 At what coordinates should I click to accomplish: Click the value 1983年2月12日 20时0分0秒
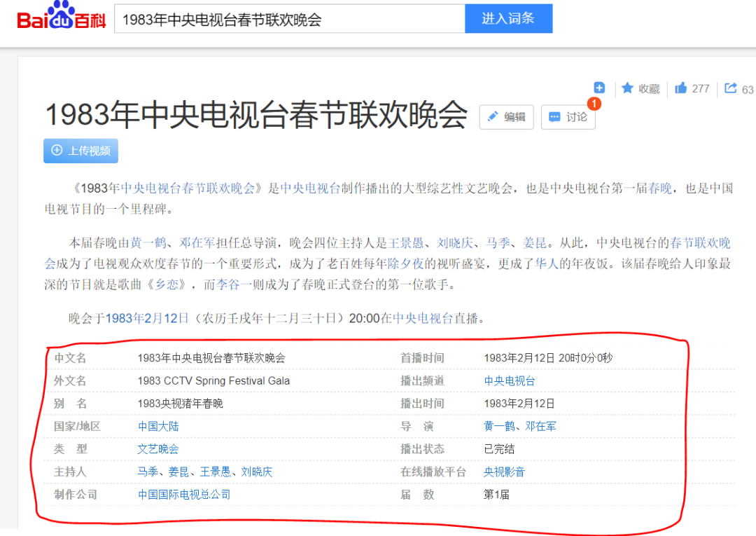click(548, 358)
